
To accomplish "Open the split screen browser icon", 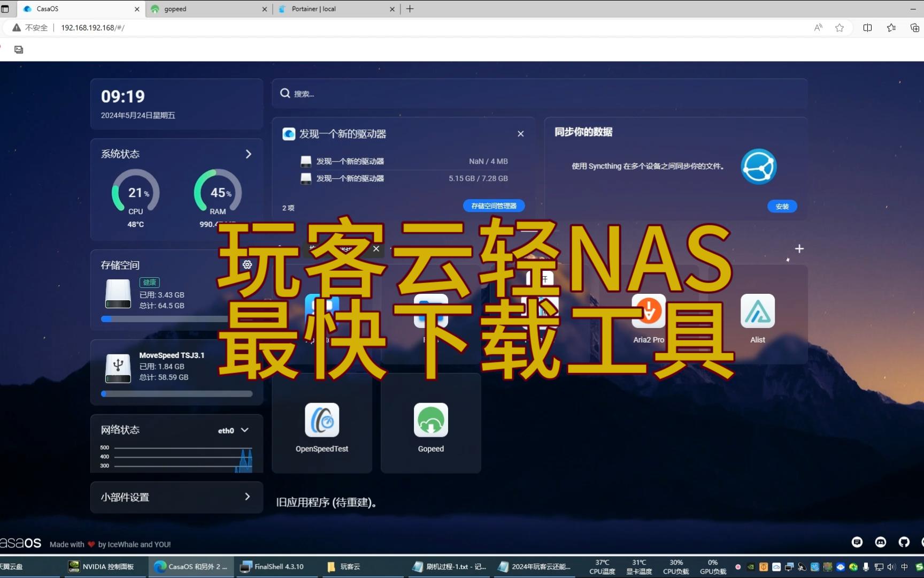I will tap(867, 28).
